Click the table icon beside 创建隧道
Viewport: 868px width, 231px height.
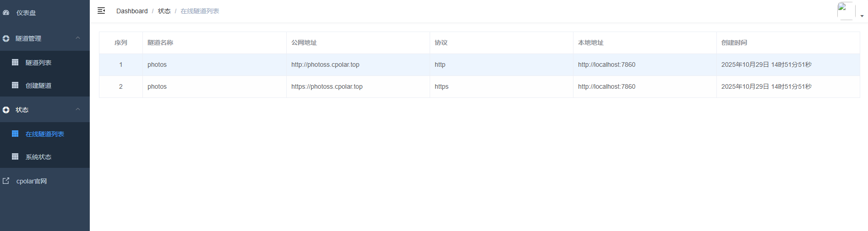point(15,85)
